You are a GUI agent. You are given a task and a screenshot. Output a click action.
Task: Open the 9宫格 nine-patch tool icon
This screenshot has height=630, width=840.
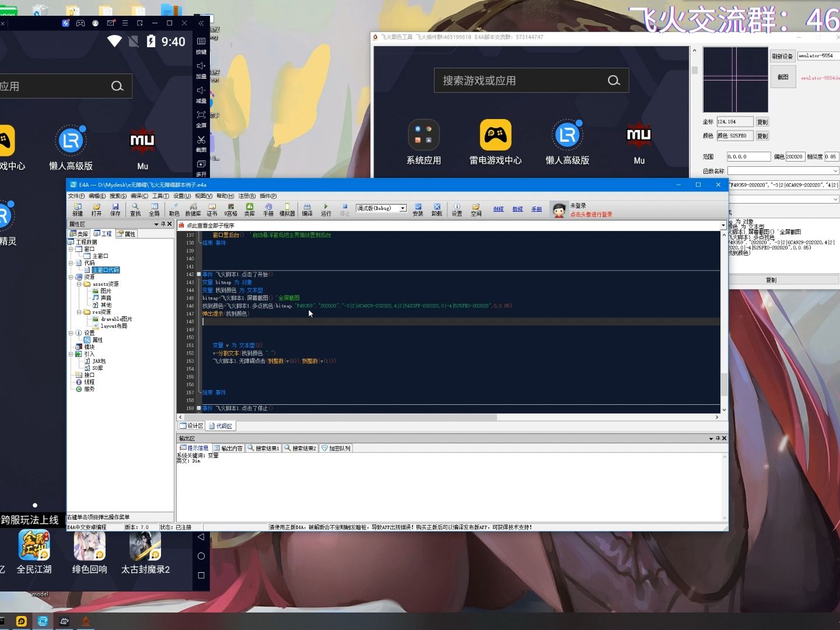coord(231,209)
